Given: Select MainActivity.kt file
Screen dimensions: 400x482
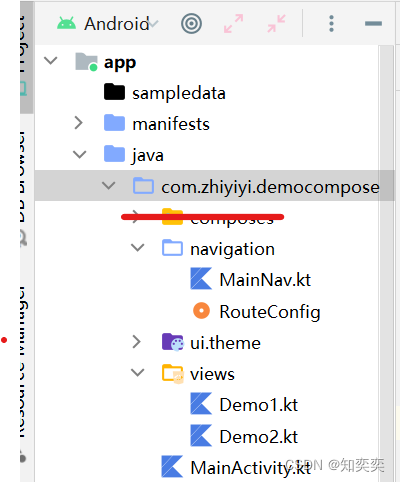Looking at the screenshot, I should pos(237,467).
